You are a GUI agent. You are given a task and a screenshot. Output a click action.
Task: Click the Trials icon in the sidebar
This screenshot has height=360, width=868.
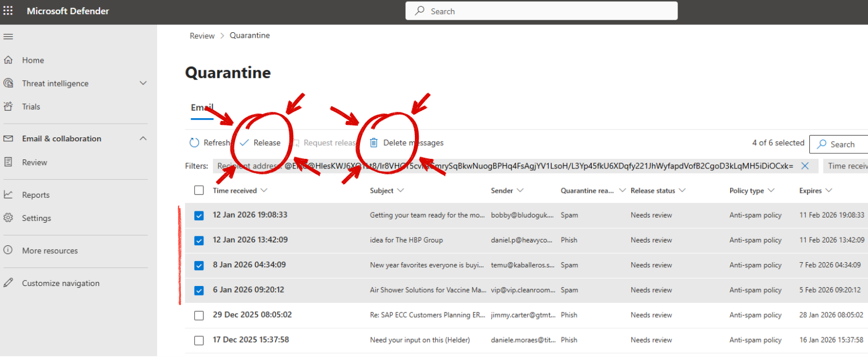(x=10, y=106)
